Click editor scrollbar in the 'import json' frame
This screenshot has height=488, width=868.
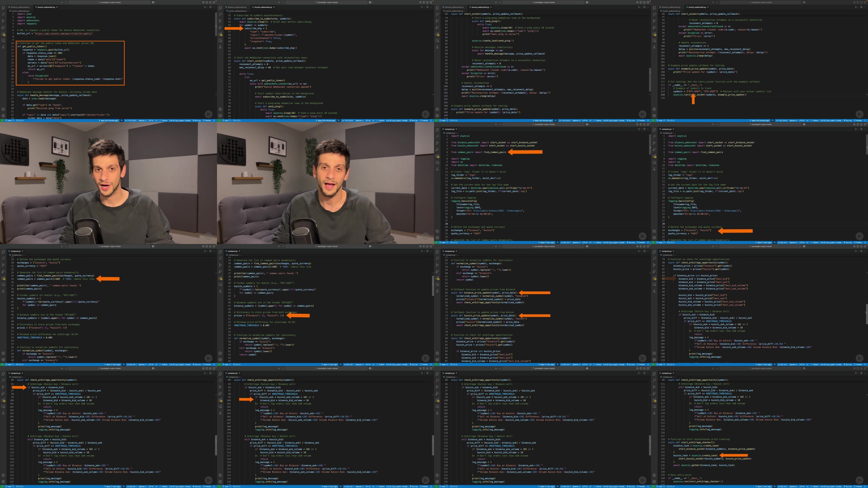point(216,24)
